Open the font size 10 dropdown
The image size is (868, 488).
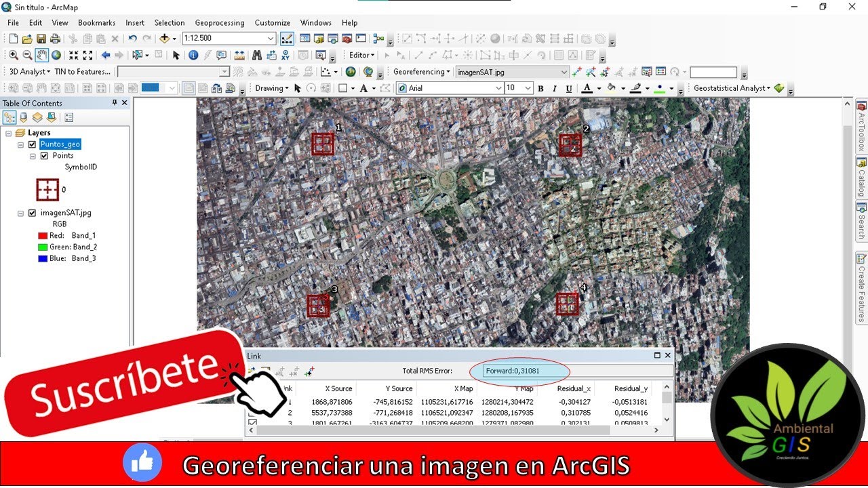pyautogui.click(x=529, y=88)
